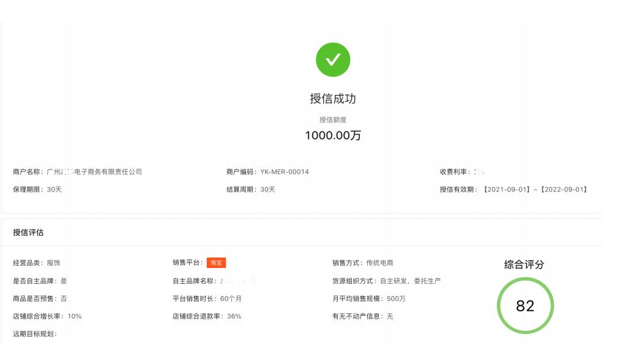The image size is (623, 364).
Task: Click the orange 淘宝 platform tag
Action: [216, 263]
